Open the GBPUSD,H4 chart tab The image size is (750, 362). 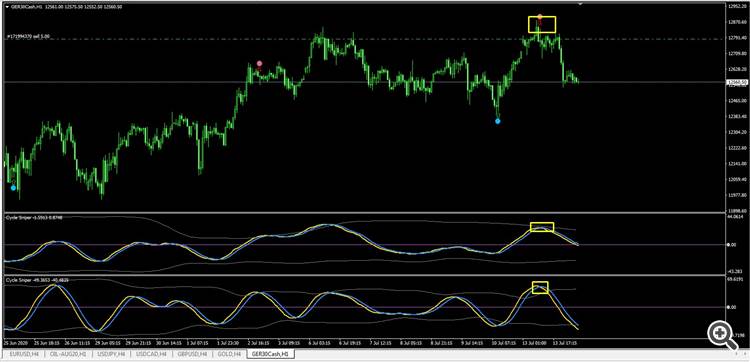192,354
